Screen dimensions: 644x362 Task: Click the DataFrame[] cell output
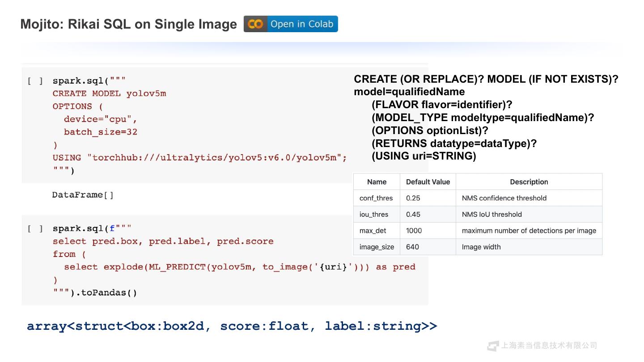83,195
